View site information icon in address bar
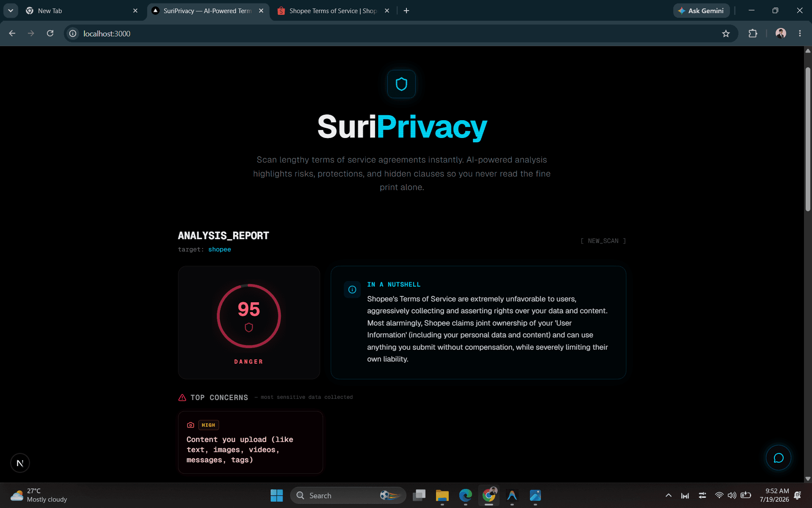Viewport: 812px width, 508px height. (x=73, y=33)
